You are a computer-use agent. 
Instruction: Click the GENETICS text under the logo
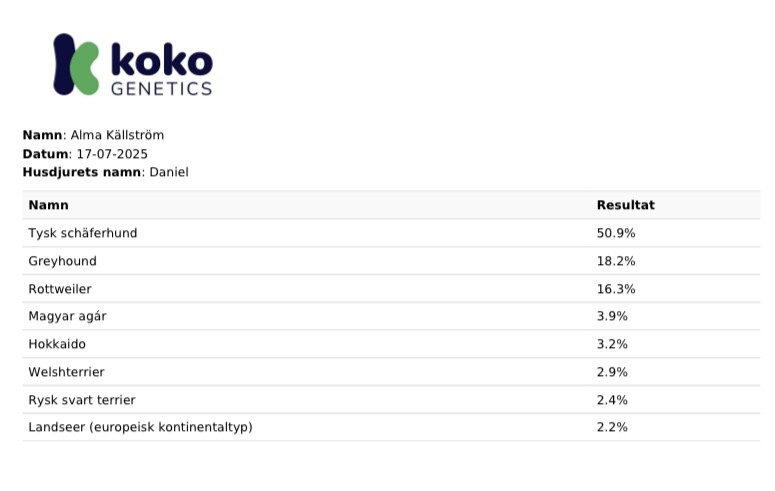(x=162, y=89)
